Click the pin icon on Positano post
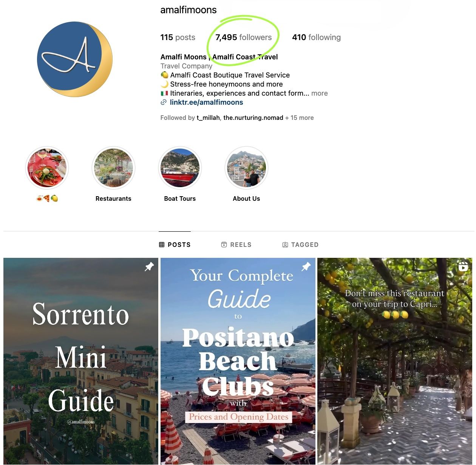 click(306, 267)
